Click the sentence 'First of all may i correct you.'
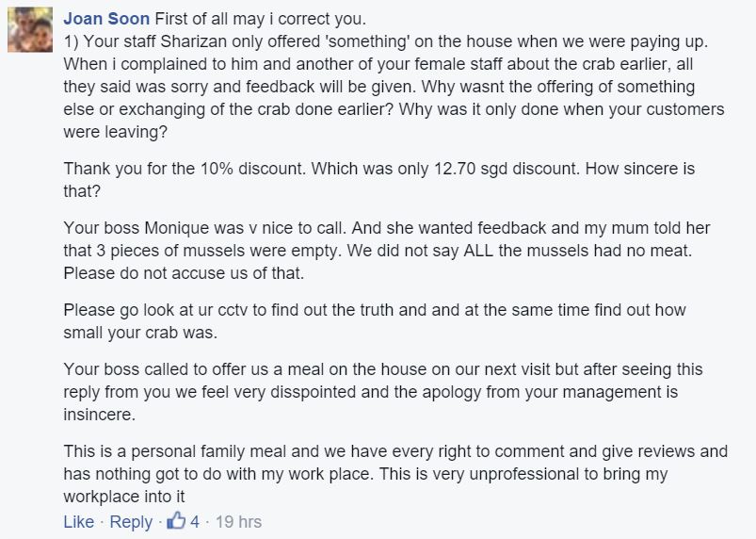Screen dimensions: 756x539 pos(261,19)
